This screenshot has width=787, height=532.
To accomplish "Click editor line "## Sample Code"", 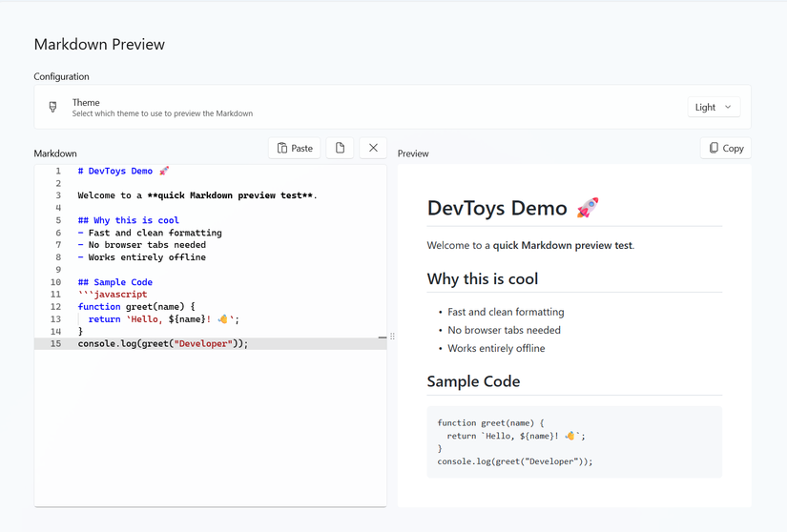I will (114, 282).
